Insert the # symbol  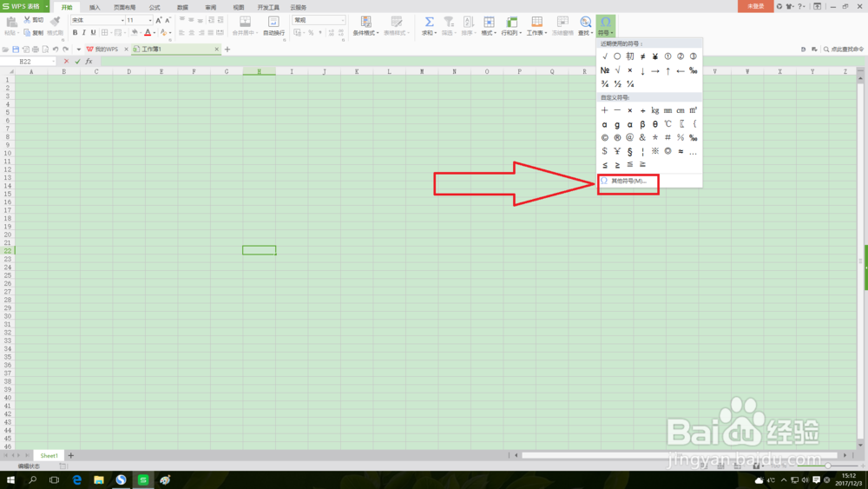point(668,137)
